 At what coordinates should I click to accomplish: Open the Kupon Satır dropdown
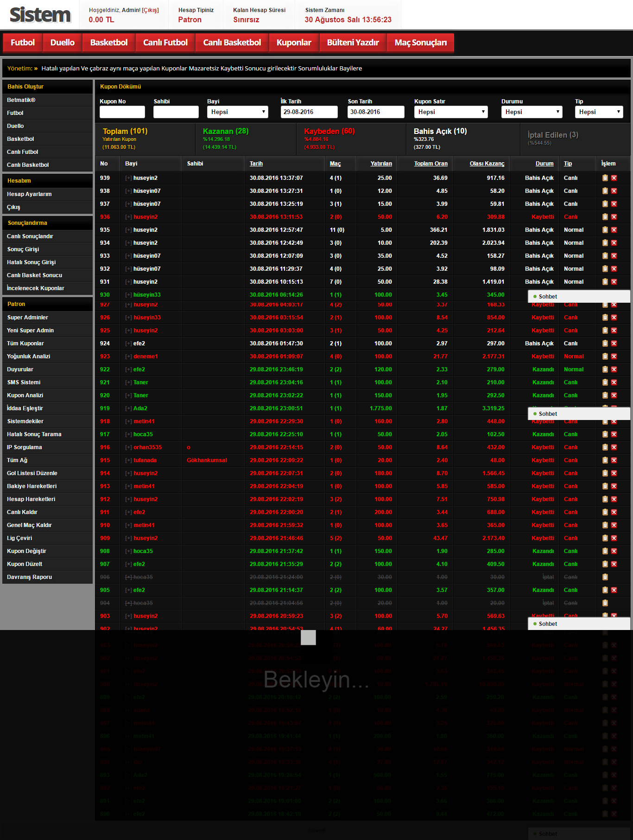pos(451,112)
